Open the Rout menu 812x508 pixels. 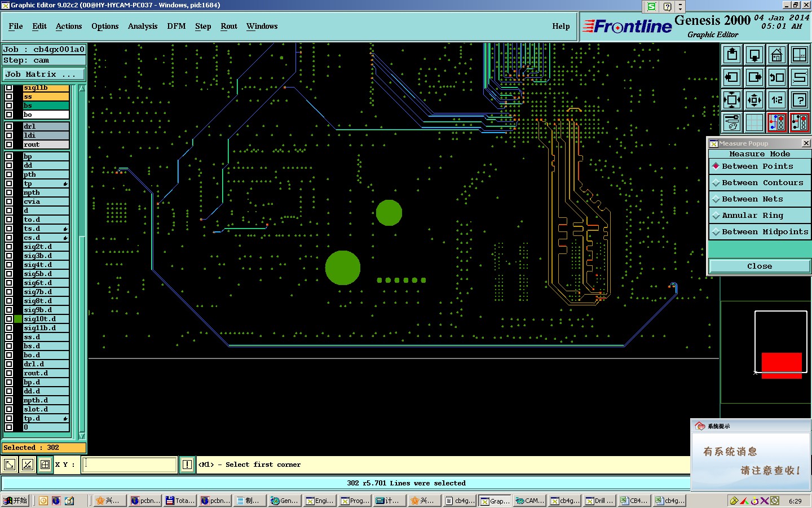click(229, 26)
